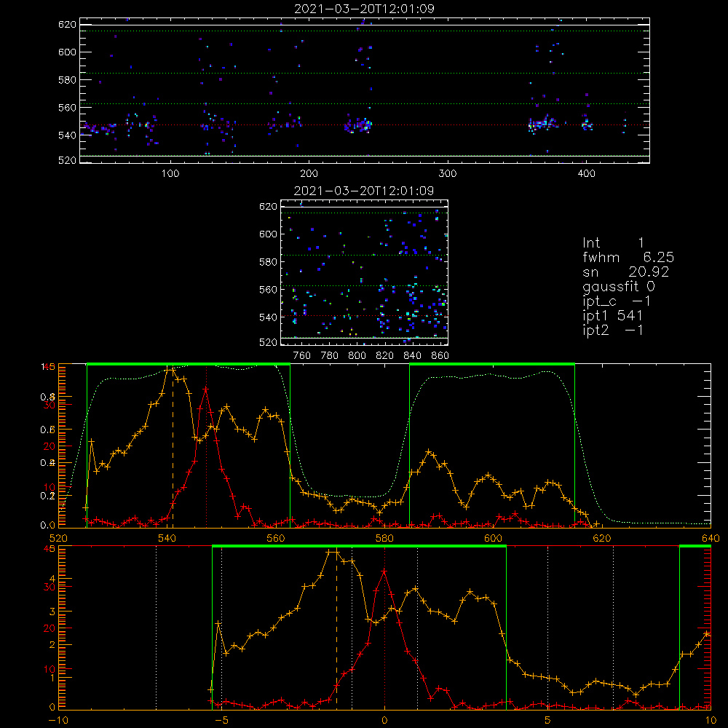The image size is (728, 728).
Task: Click x-axis label 10 on the bottom plot
Action: (711, 721)
